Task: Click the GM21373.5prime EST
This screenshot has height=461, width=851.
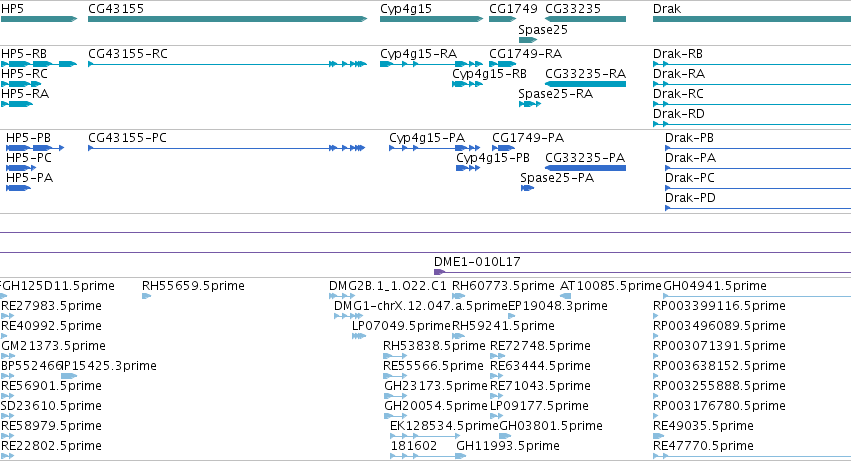Action: (8, 356)
